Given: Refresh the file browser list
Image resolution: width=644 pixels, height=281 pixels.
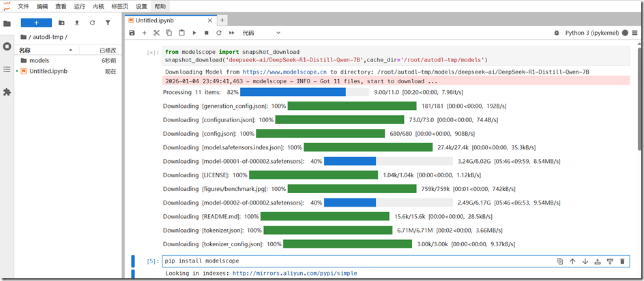Looking at the screenshot, I should coord(92,23).
